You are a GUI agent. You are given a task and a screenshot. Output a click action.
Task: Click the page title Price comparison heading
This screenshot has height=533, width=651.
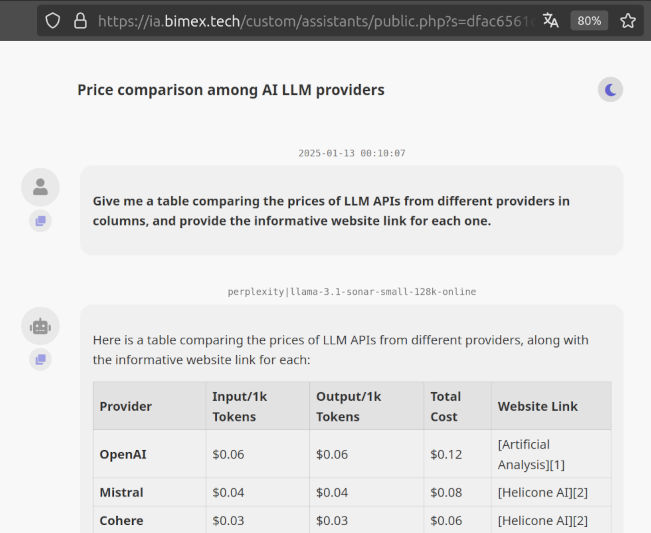[x=231, y=90]
